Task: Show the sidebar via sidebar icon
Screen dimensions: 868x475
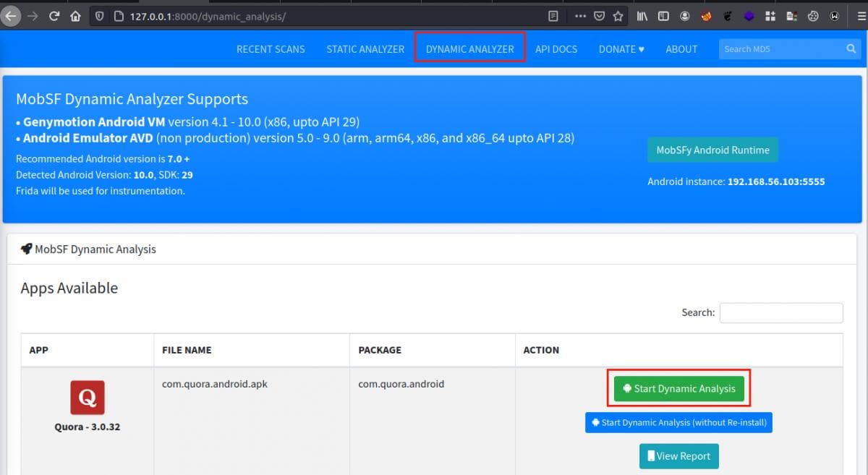Action: [x=663, y=16]
